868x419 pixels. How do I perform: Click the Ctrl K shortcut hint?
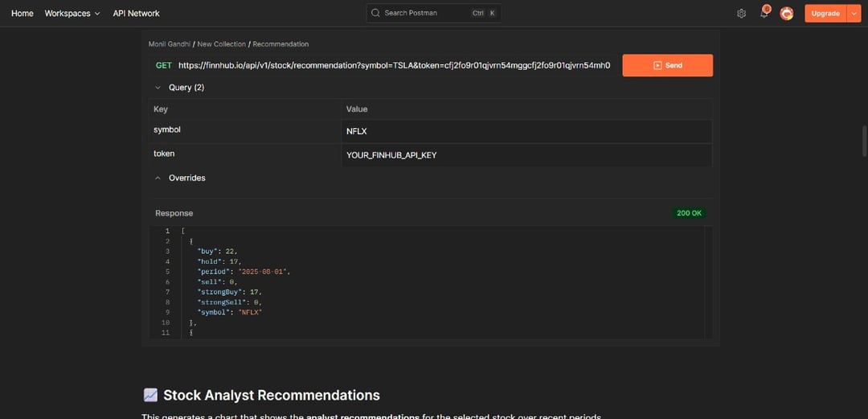[x=483, y=13]
